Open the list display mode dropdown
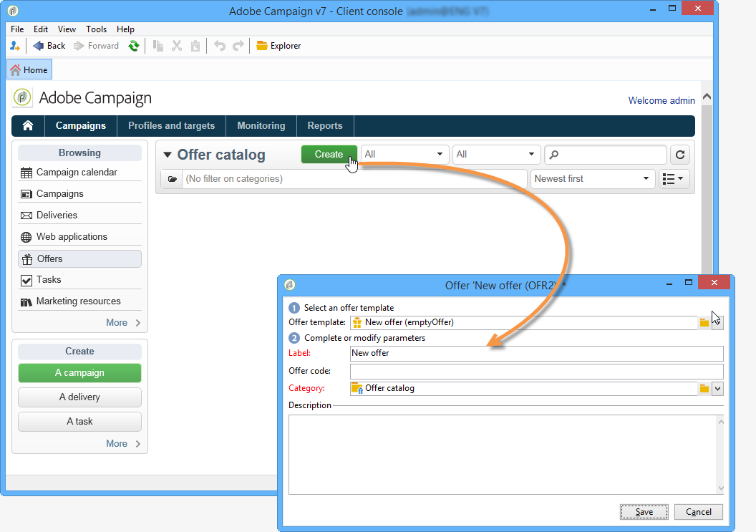The height and width of the screenshot is (532, 756). (x=674, y=179)
